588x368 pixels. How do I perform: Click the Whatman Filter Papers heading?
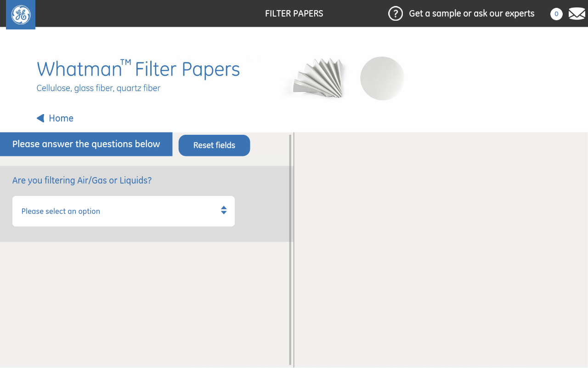point(138,69)
